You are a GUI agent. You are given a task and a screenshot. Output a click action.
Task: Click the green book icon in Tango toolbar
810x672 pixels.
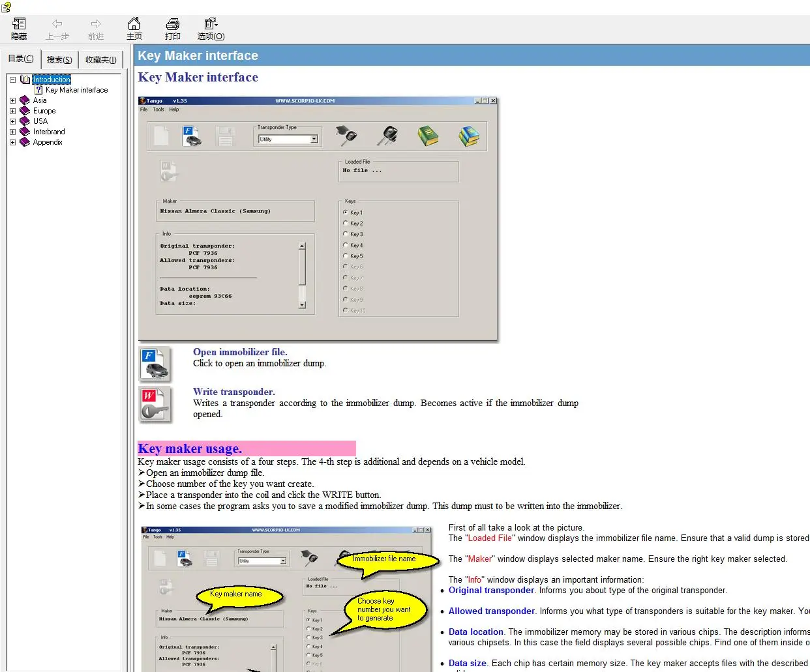pos(428,136)
